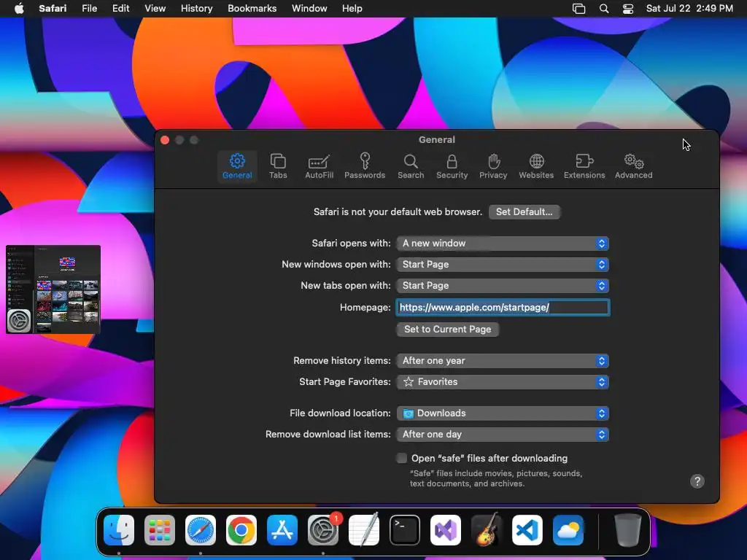Open Launchpad from the Dock
Image resolution: width=747 pixels, height=560 pixels.
(x=160, y=530)
